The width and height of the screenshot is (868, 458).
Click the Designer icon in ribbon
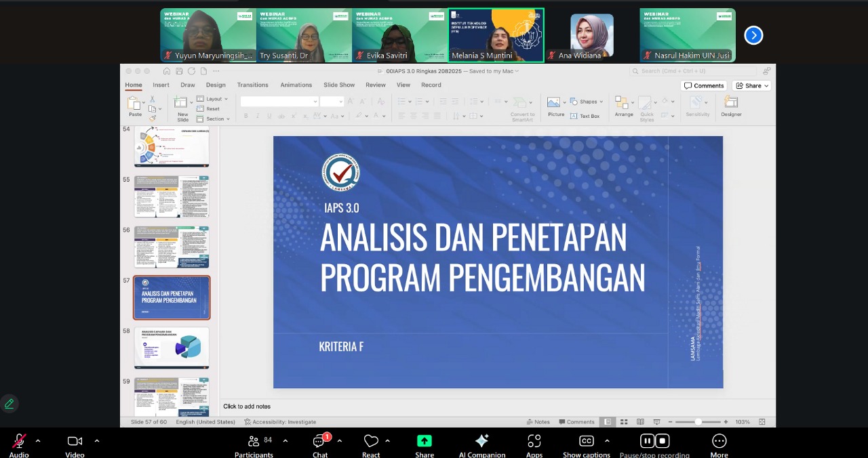(731, 106)
